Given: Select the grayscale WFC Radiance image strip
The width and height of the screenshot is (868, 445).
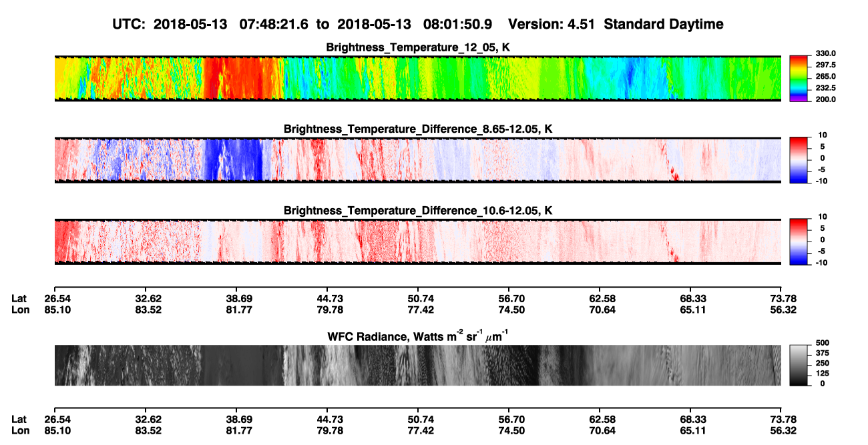Looking at the screenshot, I should pos(418,366).
